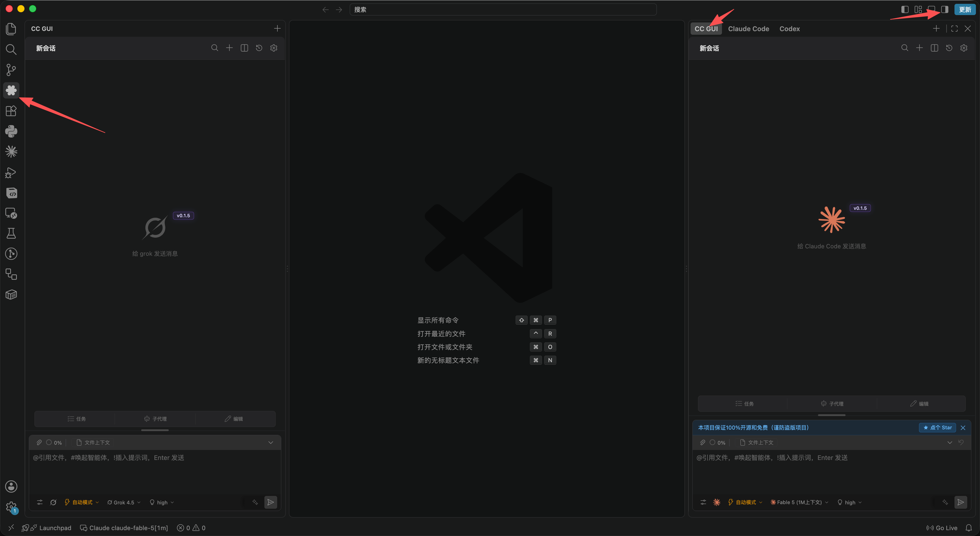This screenshot has height=536, width=980.
Task: Collapse the Claude Code input header with the chevron
Action: pyautogui.click(x=950, y=442)
